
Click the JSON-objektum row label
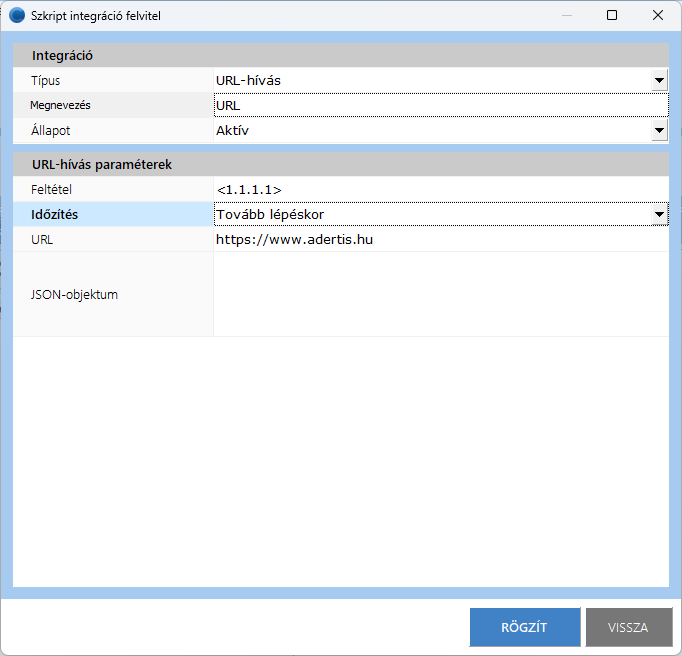point(75,294)
